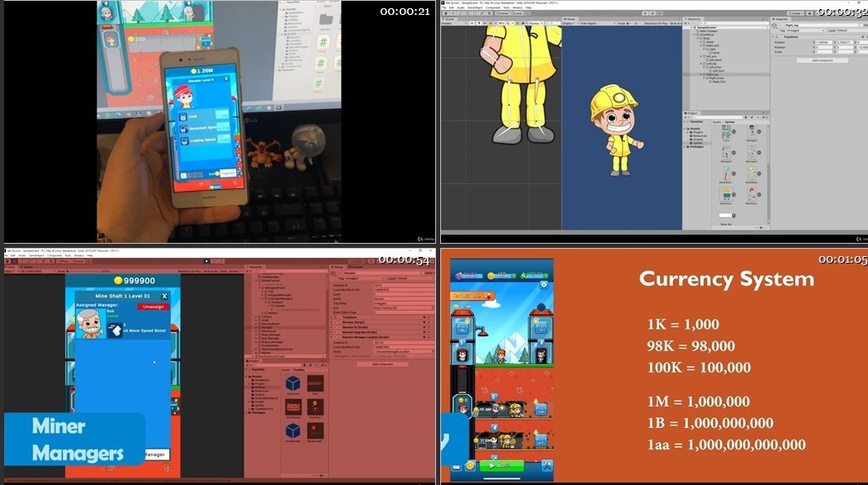Screen dimensions: 868x485
Task: Toggle the Local handle button in rig toolbar
Action: tap(518, 12)
